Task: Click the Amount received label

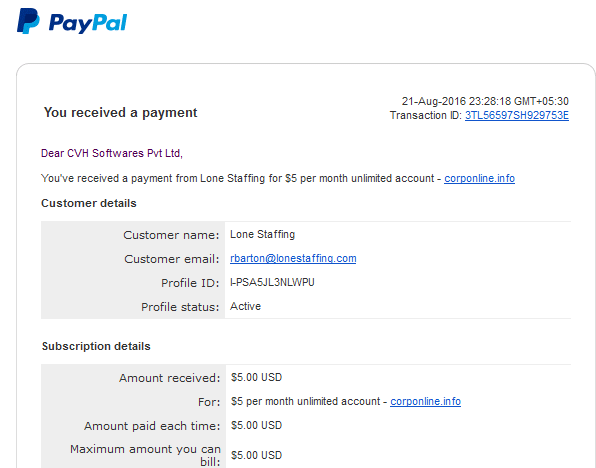Action: (x=170, y=378)
